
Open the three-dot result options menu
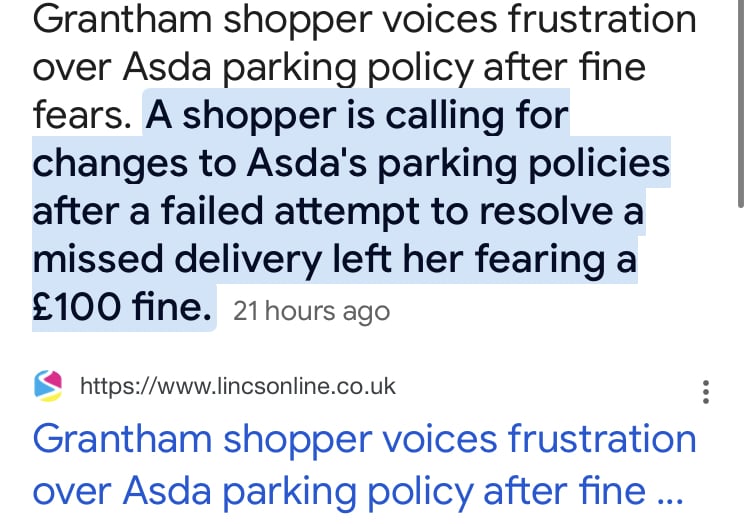point(706,392)
